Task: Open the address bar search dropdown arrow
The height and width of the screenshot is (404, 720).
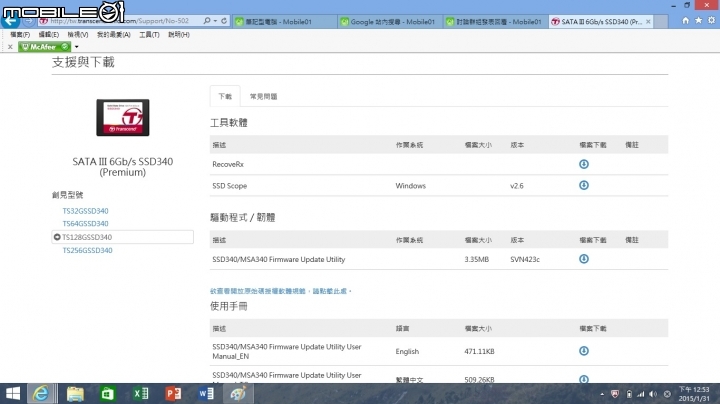Action: click(x=215, y=21)
